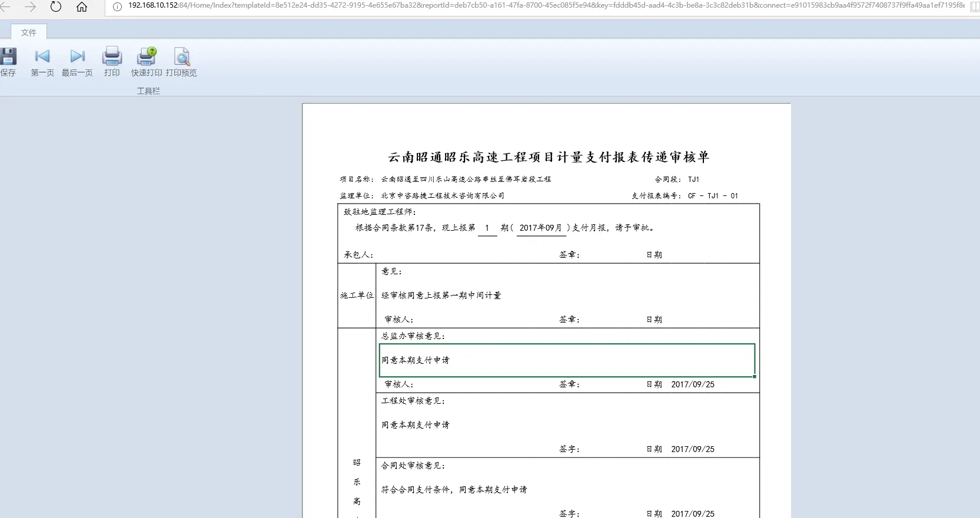Screen dimensions: 980x518
Task: Click '施工单位' cell
Action: [357, 295]
